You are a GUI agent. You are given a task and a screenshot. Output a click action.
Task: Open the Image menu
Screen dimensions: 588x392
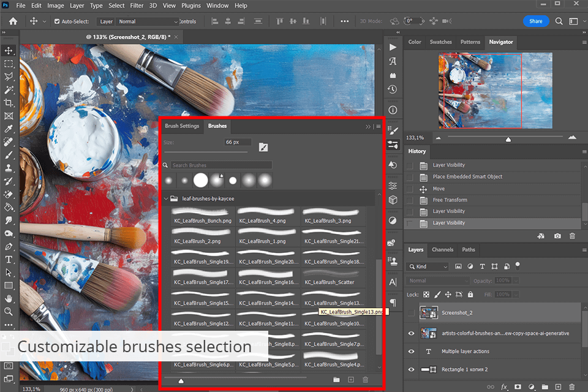(x=56, y=6)
